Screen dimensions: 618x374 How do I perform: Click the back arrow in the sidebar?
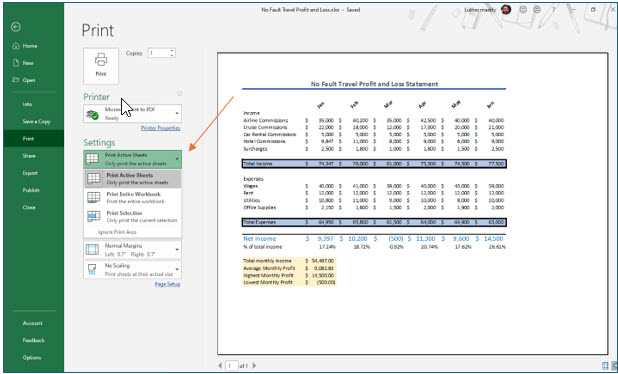pos(16,27)
